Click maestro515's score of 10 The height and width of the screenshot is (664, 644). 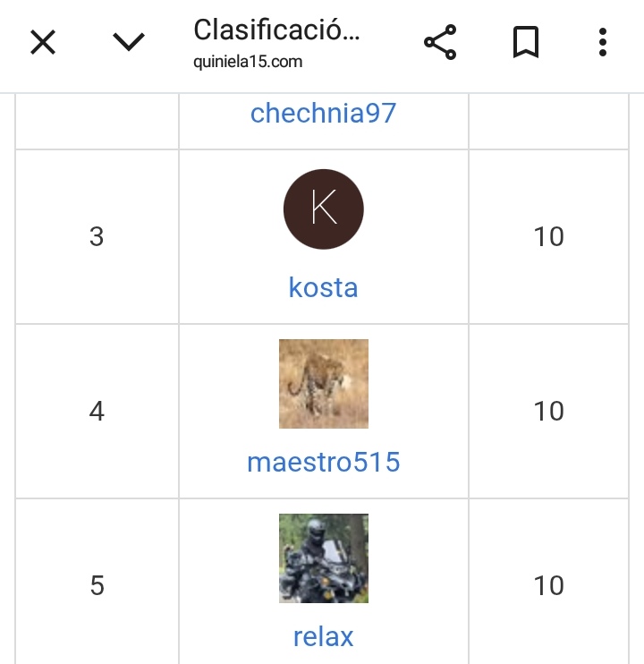(x=548, y=411)
